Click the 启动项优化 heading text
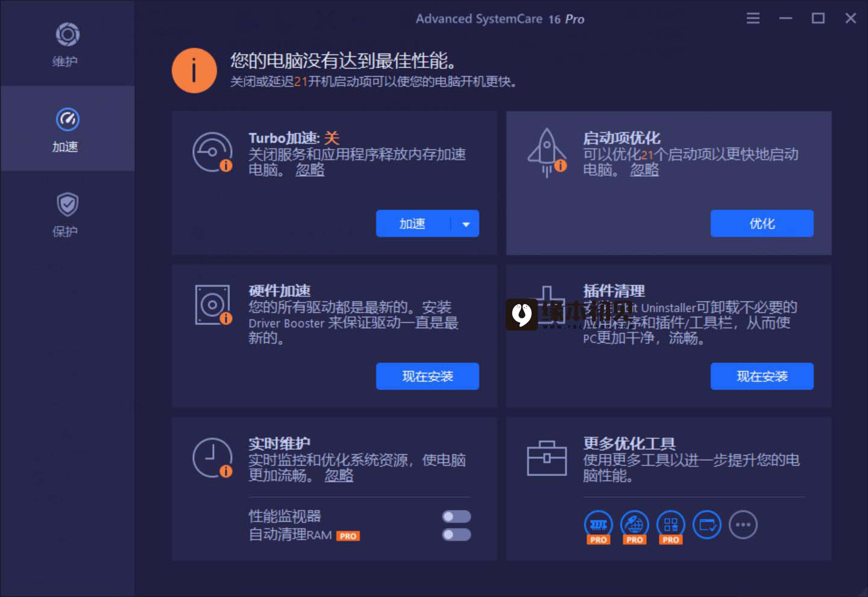The height and width of the screenshot is (597, 868). [x=621, y=138]
